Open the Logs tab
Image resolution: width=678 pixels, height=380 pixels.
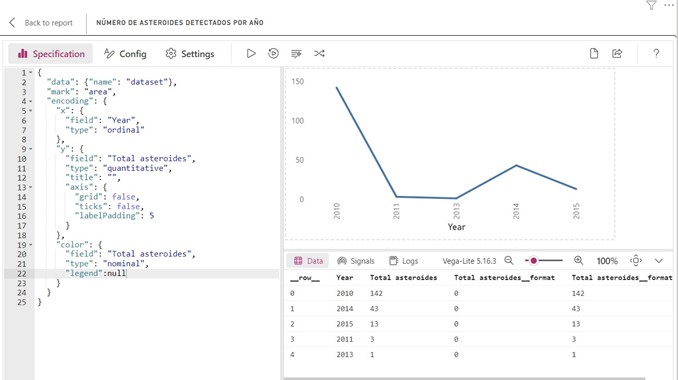pos(403,261)
